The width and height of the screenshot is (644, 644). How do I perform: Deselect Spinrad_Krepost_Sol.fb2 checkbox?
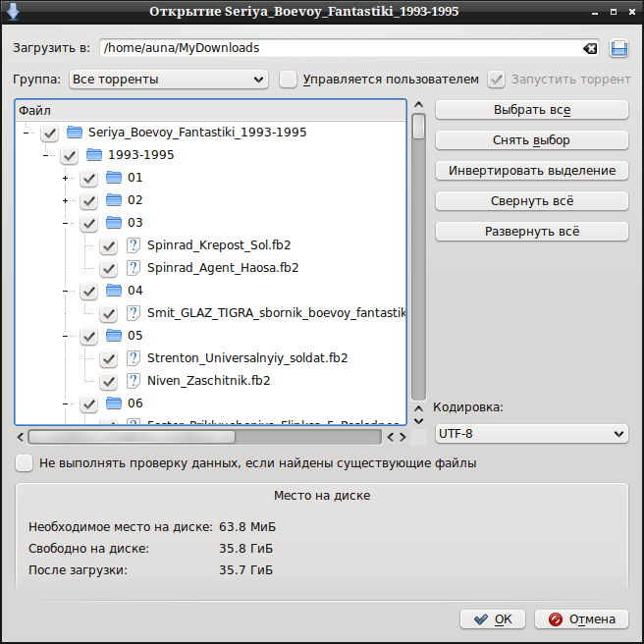[x=108, y=246]
